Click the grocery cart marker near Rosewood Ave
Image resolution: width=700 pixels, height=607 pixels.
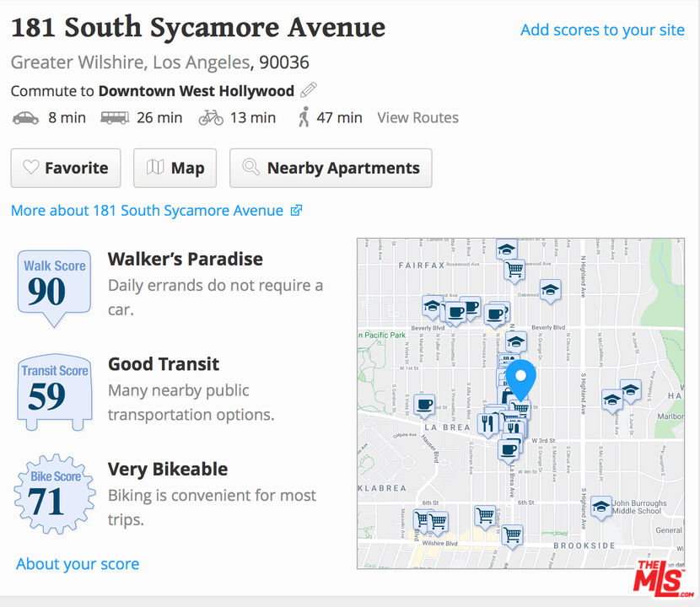tap(514, 270)
